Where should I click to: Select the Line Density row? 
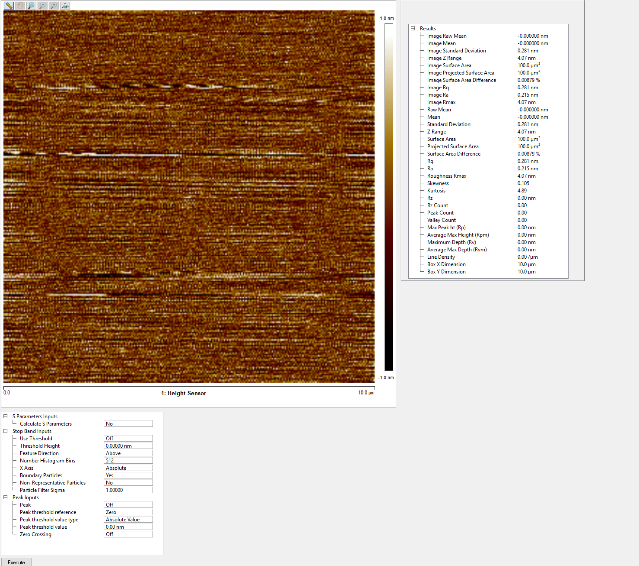coord(488,257)
